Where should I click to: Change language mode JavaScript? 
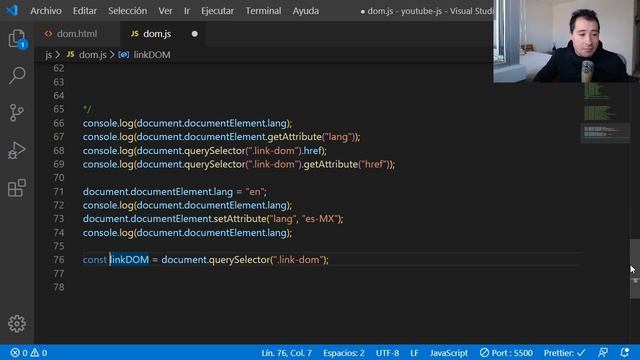tap(449, 353)
